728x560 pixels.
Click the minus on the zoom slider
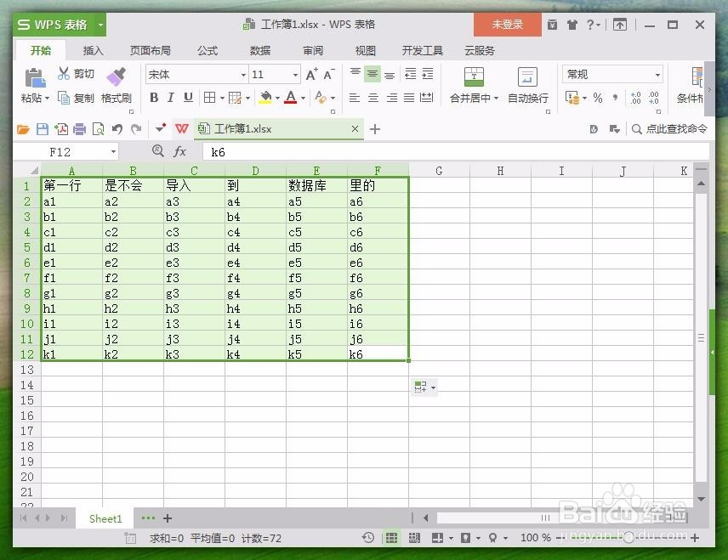(560, 538)
